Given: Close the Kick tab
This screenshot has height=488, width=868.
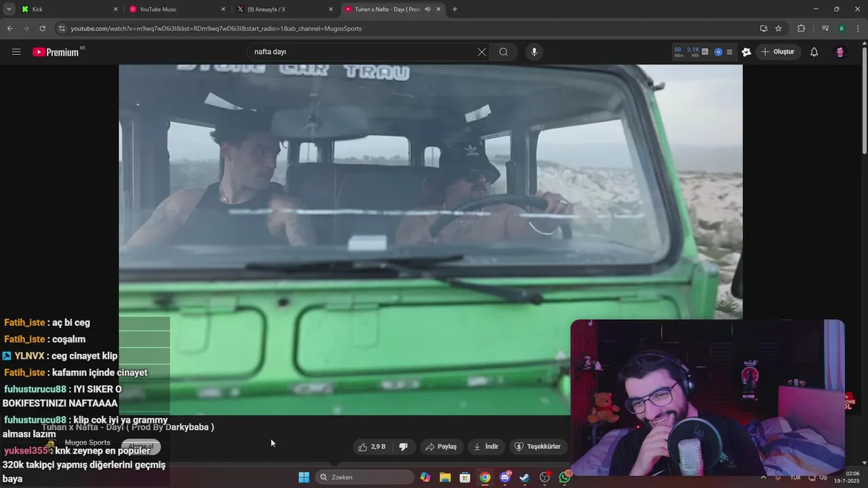Looking at the screenshot, I should tap(115, 9).
